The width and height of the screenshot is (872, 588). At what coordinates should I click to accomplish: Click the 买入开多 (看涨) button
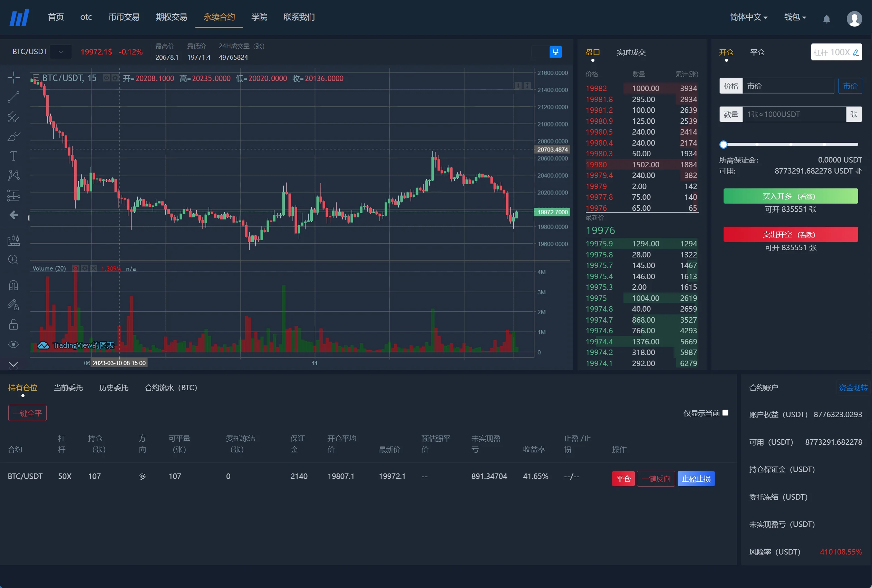click(x=790, y=196)
